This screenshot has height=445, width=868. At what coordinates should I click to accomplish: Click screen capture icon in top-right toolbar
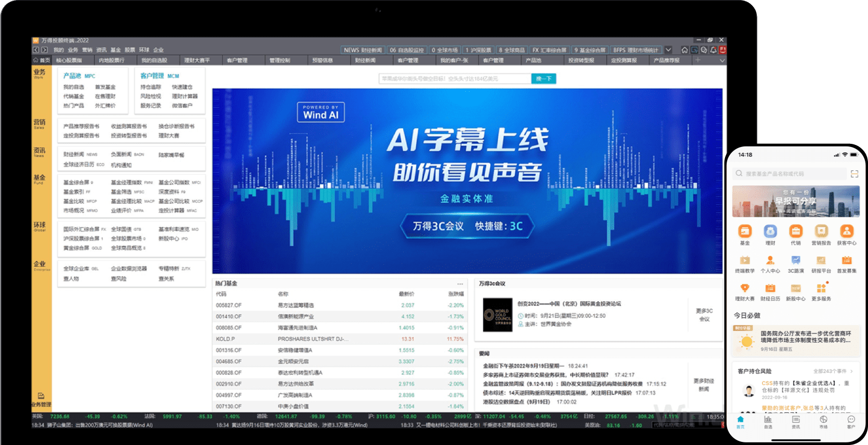coord(694,50)
